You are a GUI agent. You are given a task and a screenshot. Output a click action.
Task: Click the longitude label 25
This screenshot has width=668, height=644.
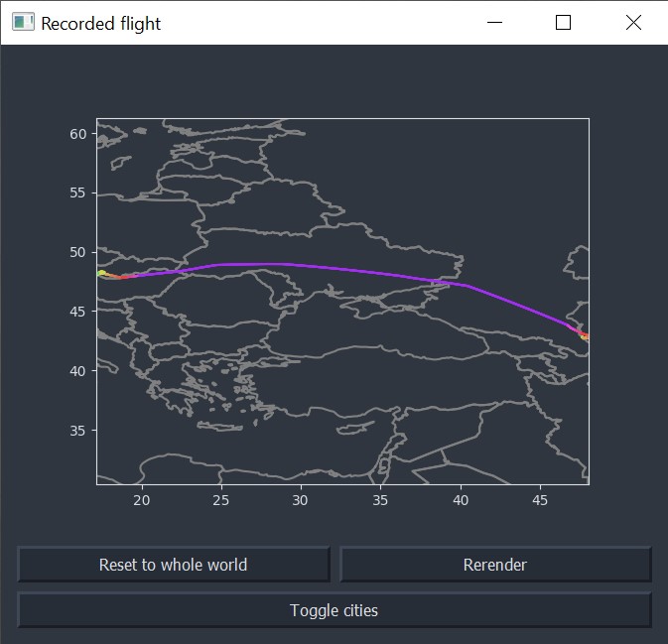point(220,500)
